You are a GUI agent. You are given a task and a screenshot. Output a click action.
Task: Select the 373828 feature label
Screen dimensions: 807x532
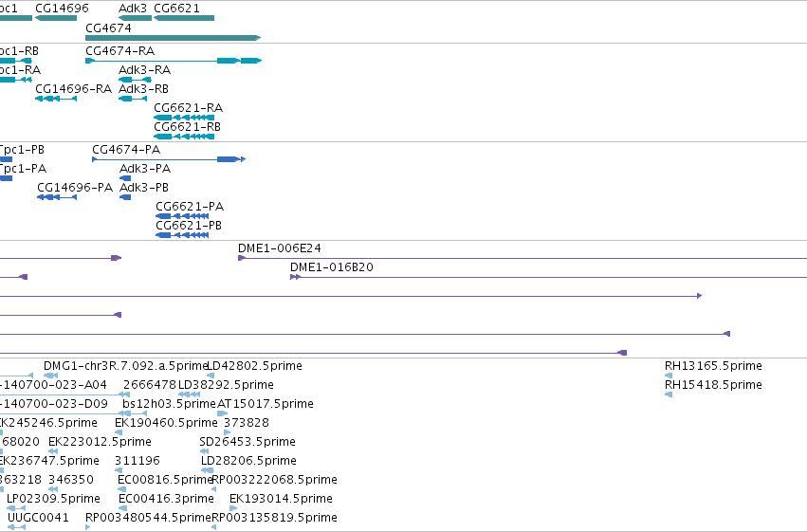pos(247,424)
